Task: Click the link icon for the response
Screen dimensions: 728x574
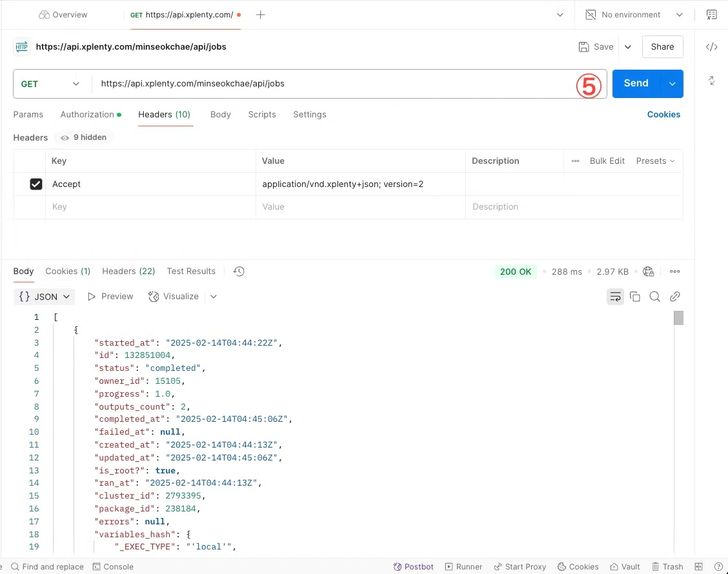Action: [674, 297]
